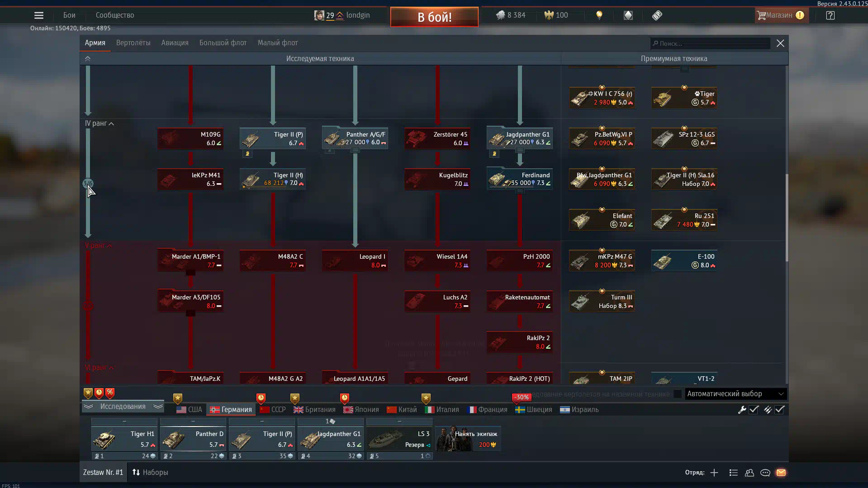Image resolution: width=868 pixels, height=488 pixels.
Task: Click the 3/6 rank IV progress marker
Action: click(x=88, y=184)
